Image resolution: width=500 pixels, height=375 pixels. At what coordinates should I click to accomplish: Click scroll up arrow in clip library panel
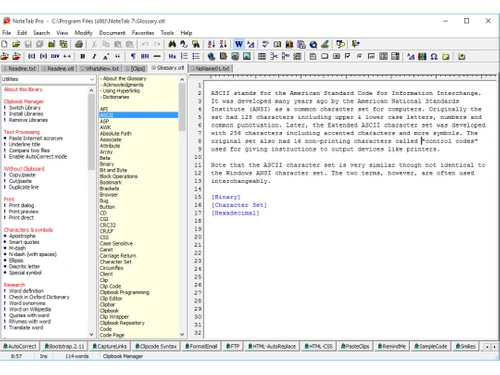click(91, 90)
